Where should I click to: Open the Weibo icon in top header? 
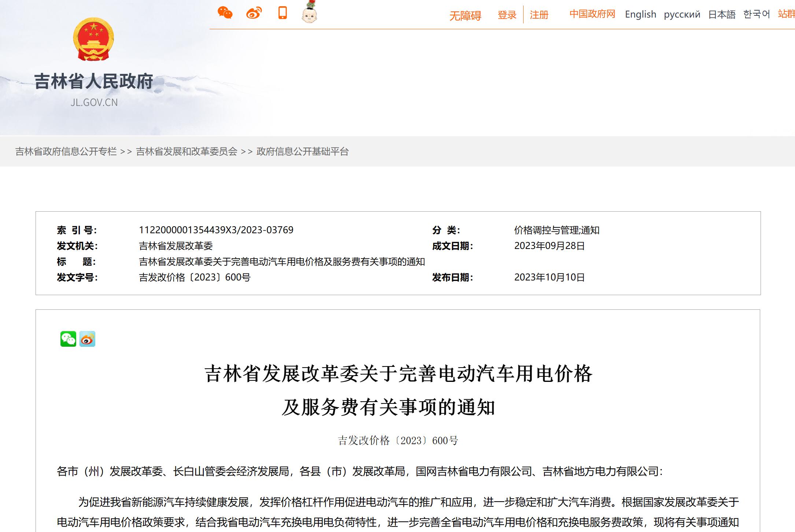tap(254, 13)
